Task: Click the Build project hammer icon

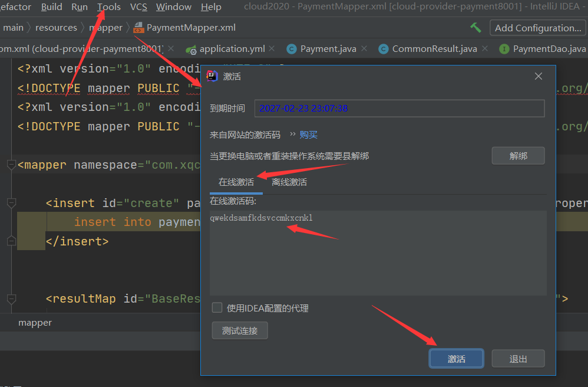Action: point(475,28)
